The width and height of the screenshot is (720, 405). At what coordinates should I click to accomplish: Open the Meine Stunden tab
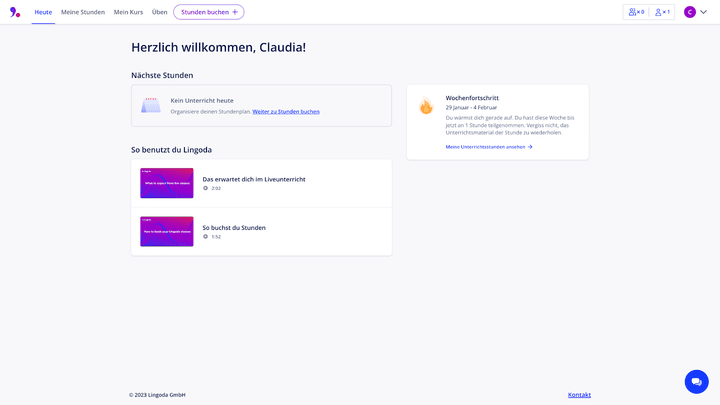point(83,12)
